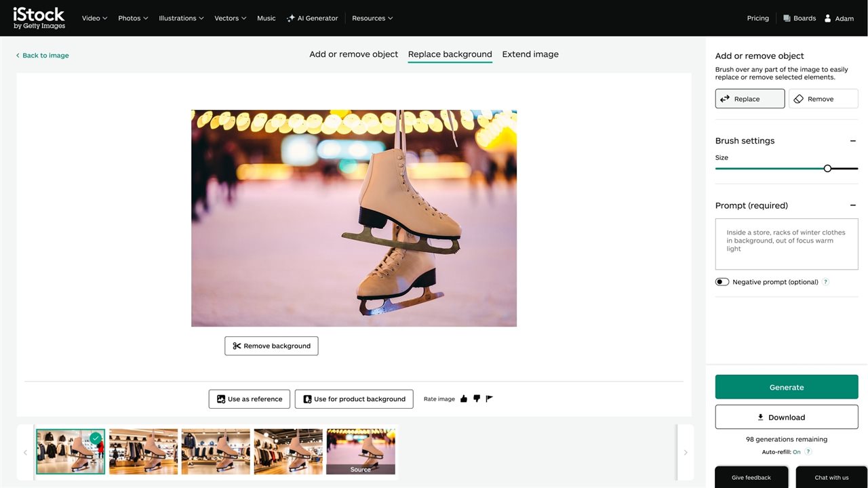868x488 pixels.
Task: Flag the generated image
Action: coord(489,399)
